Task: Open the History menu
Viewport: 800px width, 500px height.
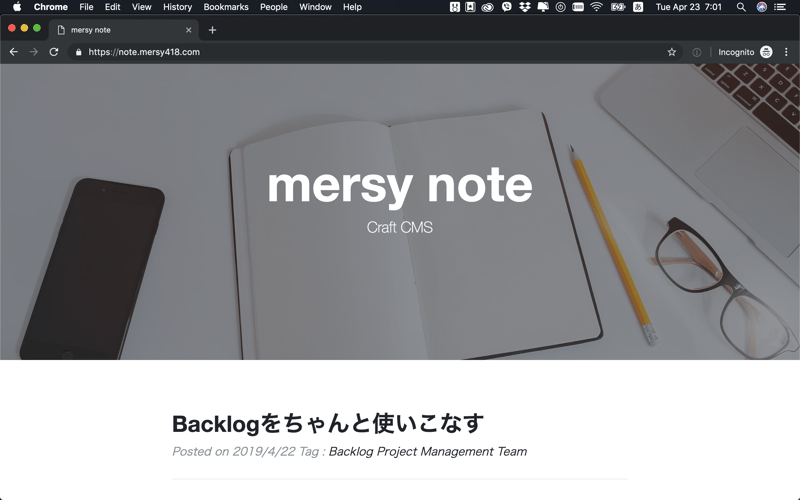Action: point(177,7)
